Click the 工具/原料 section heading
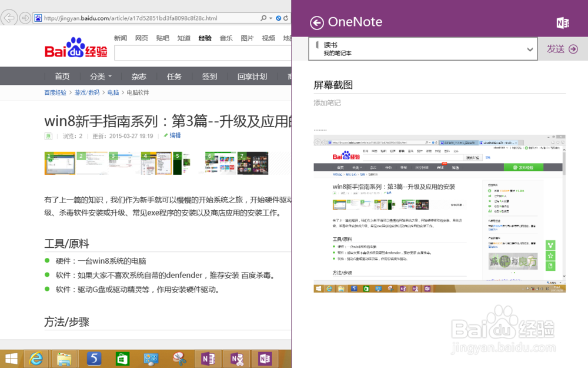 click(x=66, y=244)
